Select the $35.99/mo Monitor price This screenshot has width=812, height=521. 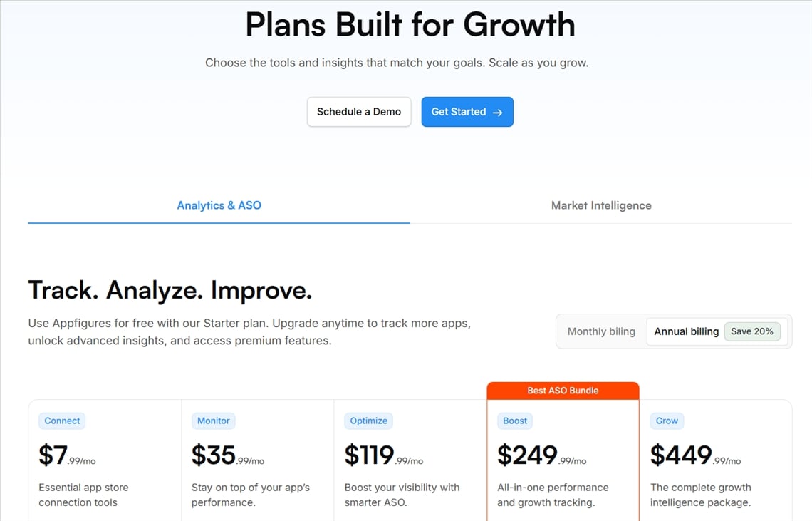228,455
